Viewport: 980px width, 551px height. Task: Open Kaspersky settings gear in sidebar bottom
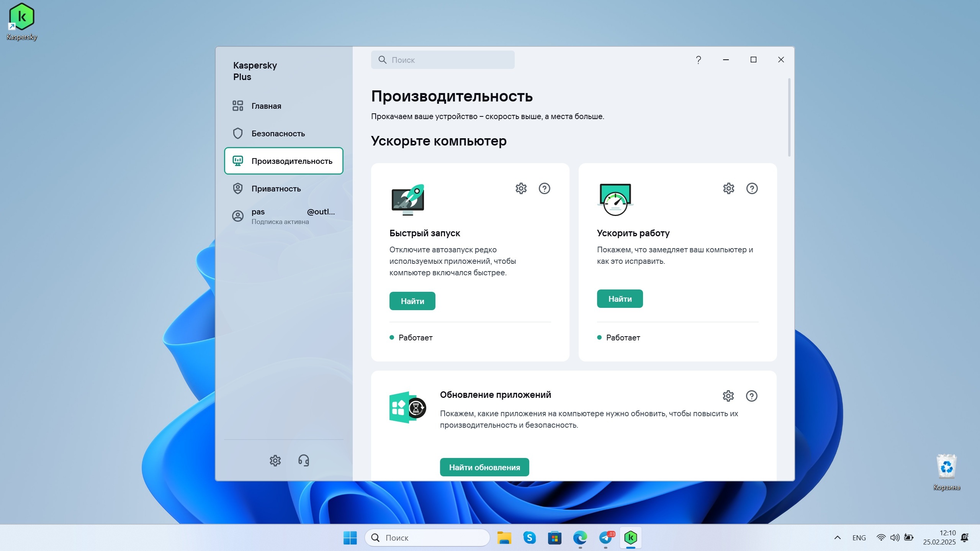coord(275,460)
